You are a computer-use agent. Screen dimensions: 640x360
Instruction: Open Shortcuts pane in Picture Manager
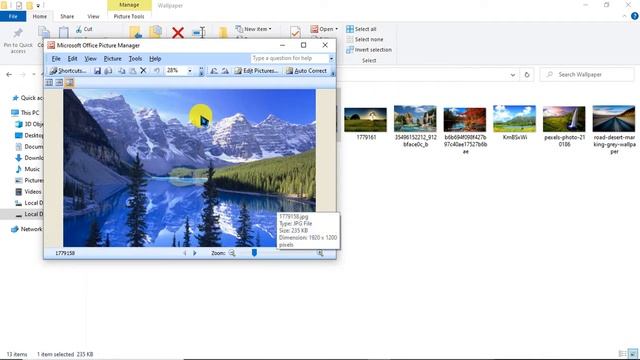(x=68, y=71)
